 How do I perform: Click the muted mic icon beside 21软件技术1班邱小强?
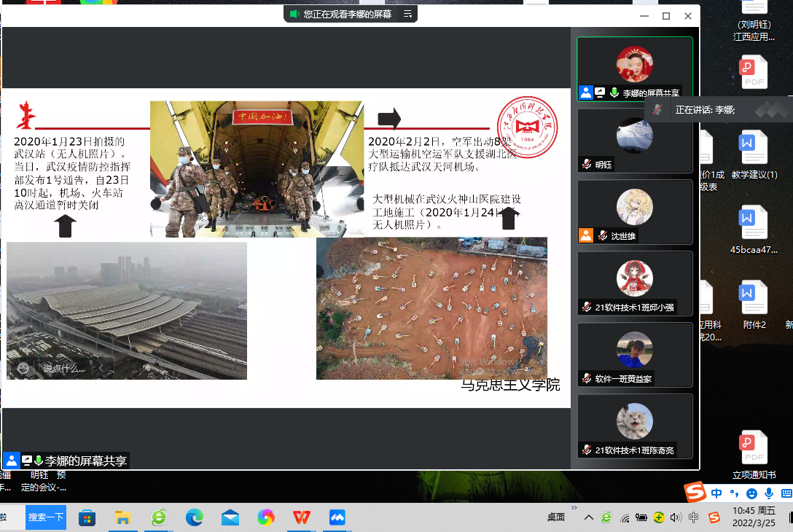tap(587, 307)
